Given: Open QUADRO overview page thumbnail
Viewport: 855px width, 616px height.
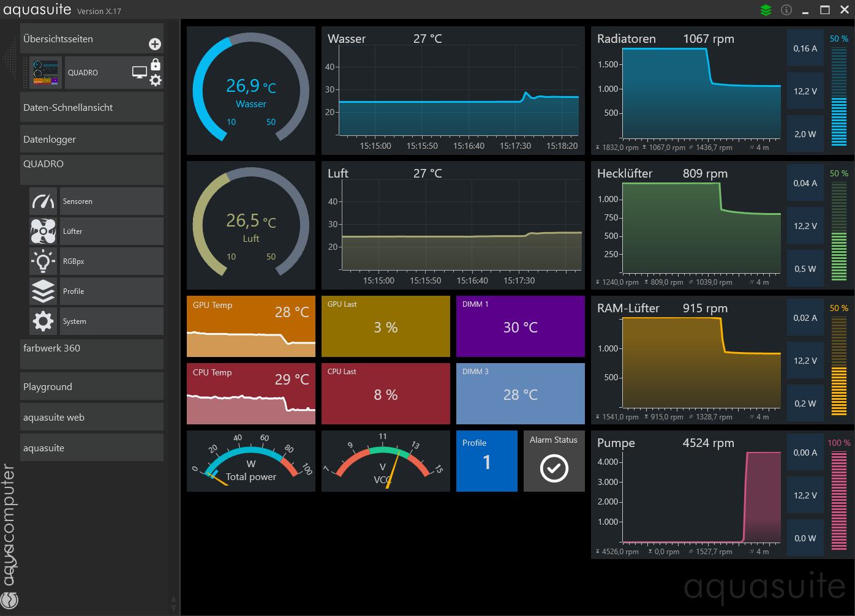Looking at the screenshot, I should (x=46, y=72).
